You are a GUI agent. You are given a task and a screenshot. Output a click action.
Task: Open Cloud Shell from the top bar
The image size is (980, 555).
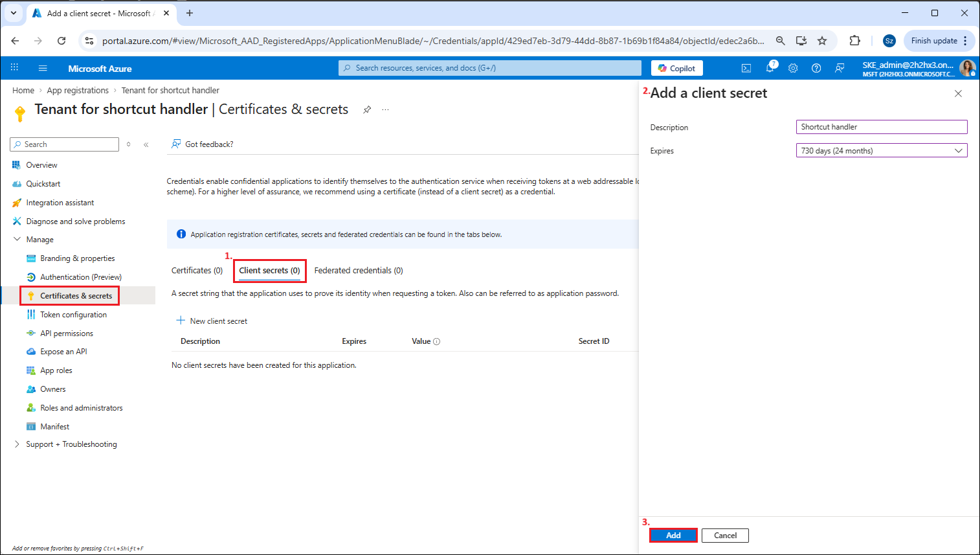click(746, 68)
